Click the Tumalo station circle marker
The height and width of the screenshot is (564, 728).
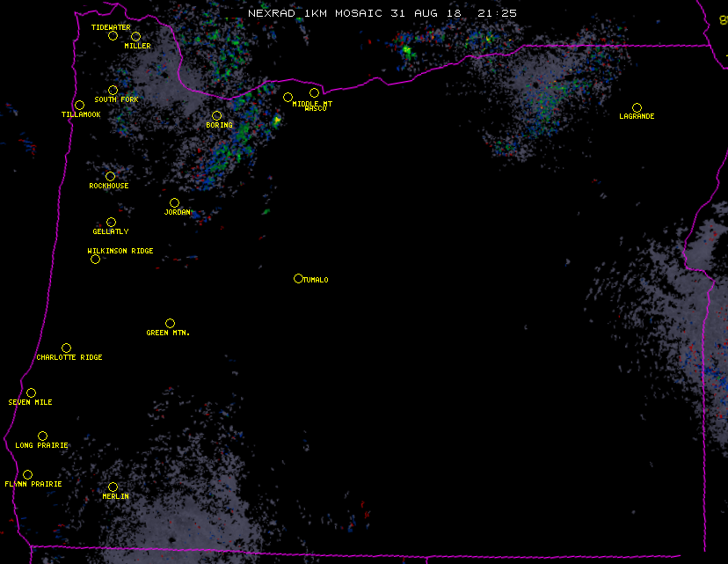pyautogui.click(x=298, y=279)
